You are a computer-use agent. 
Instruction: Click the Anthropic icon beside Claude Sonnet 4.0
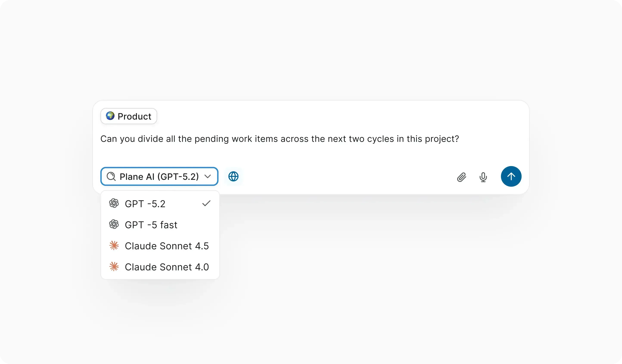114,267
